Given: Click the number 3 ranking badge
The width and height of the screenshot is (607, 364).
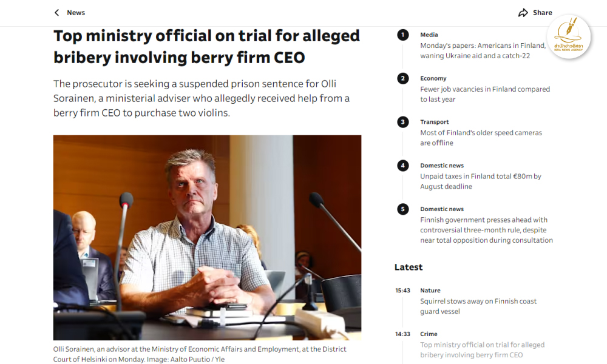Looking at the screenshot, I should click(403, 122).
